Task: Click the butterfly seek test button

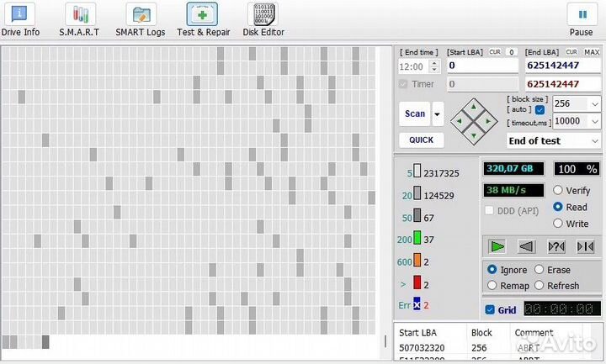Action: click(585, 246)
